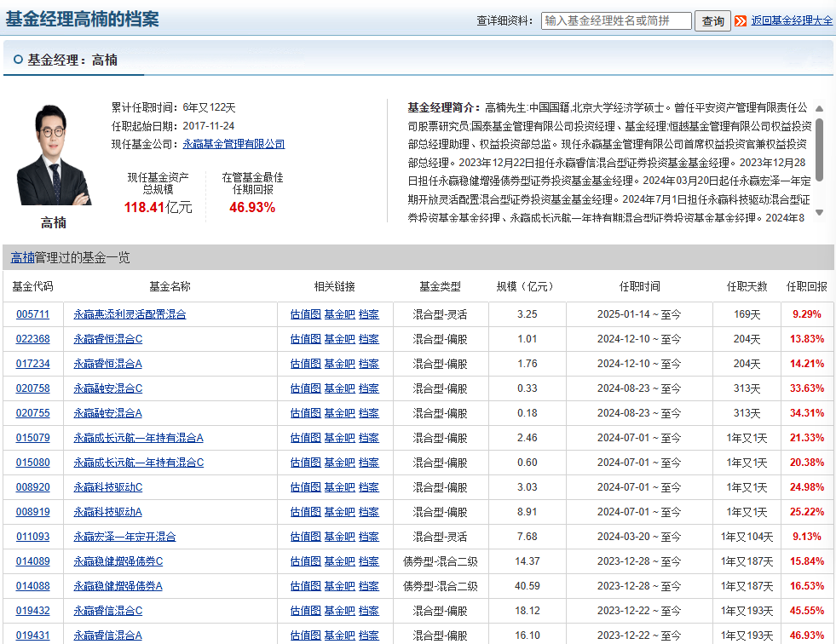Click the 40.59 scale value for fund 014088
836x644 pixels.
point(527,586)
